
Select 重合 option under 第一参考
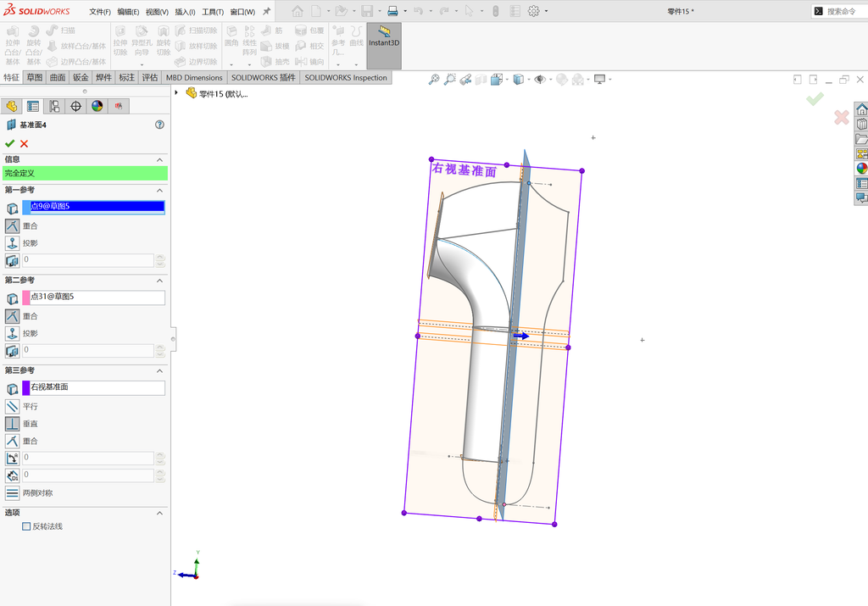12,225
